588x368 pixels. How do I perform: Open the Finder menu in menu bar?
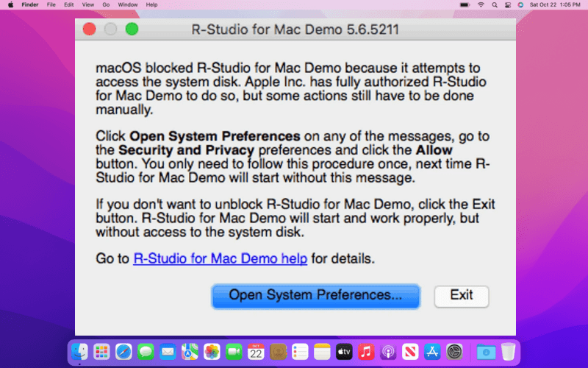pyautogui.click(x=30, y=5)
